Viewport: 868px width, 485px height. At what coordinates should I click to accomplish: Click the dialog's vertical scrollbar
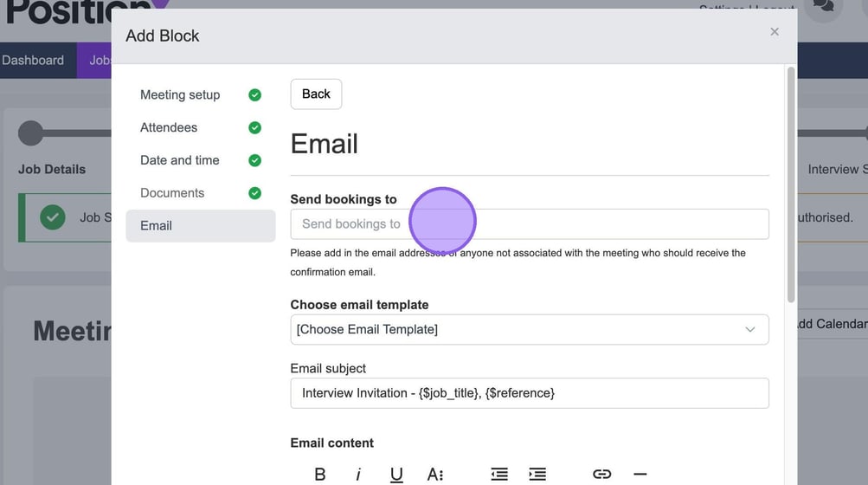(x=791, y=182)
